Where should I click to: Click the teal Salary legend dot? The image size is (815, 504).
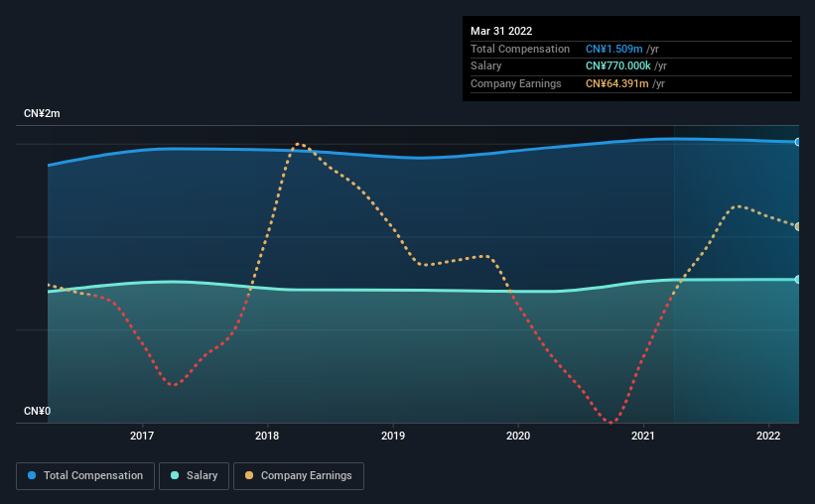(x=175, y=475)
